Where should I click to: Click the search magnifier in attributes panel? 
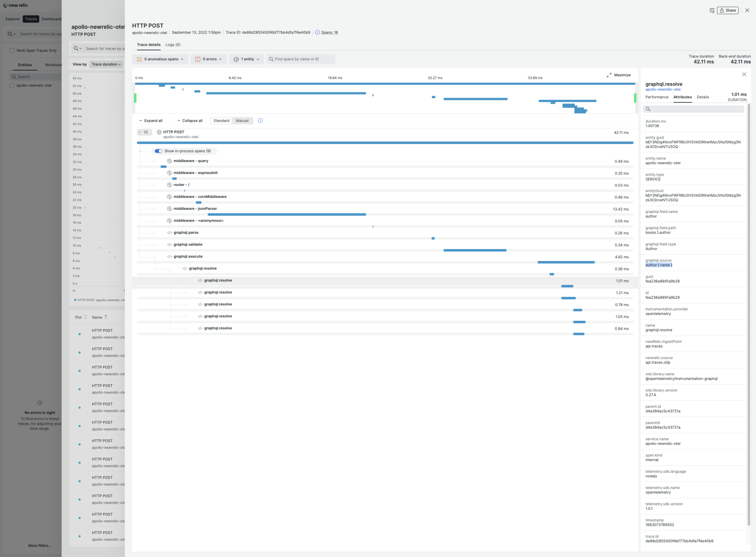(x=649, y=109)
